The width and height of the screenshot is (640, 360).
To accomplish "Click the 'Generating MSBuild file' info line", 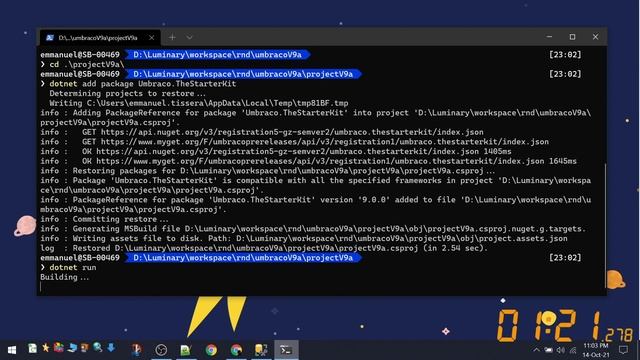I will (x=313, y=229).
